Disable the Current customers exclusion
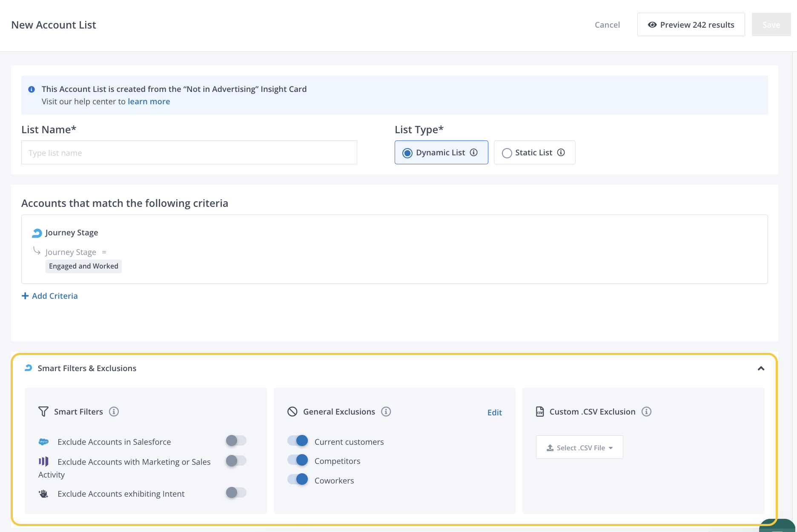Image resolution: width=797 pixels, height=532 pixels. pyautogui.click(x=298, y=440)
